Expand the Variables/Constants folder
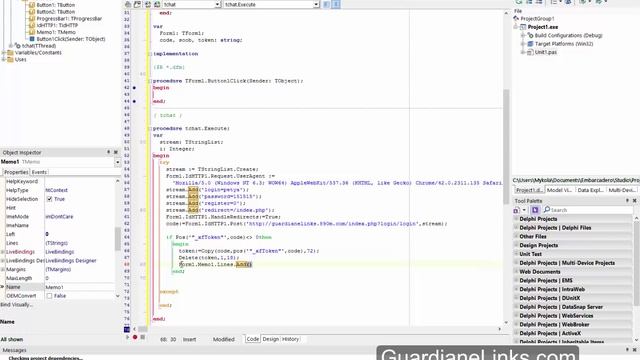This screenshot has width=640, height=360. [4, 53]
